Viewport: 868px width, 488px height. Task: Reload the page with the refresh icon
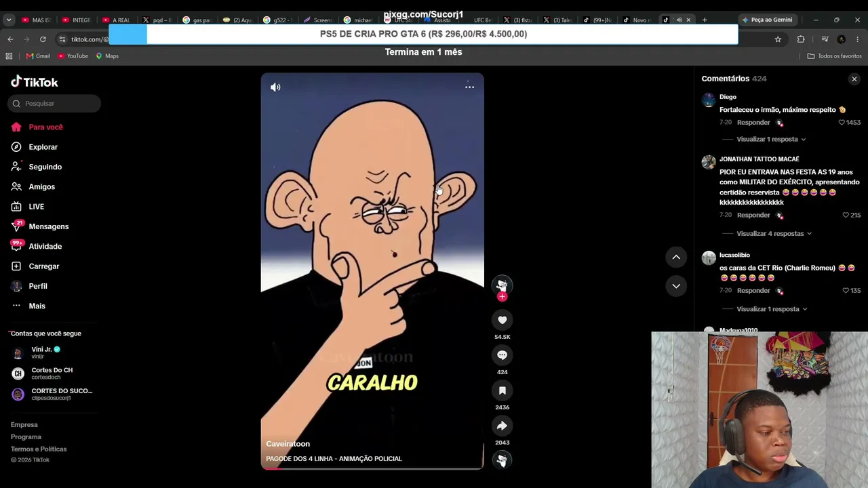pyautogui.click(x=43, y=39)
